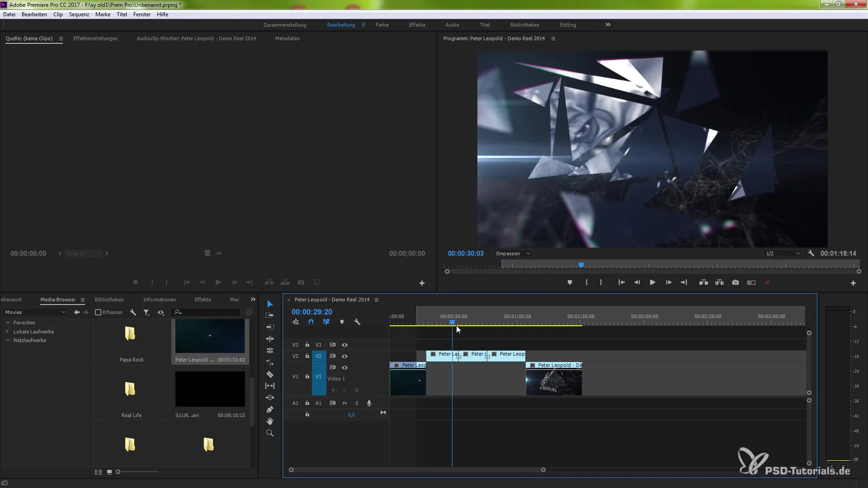Select the Zoom tool magnifier
The image size is (868, 488).
(270, 433)
